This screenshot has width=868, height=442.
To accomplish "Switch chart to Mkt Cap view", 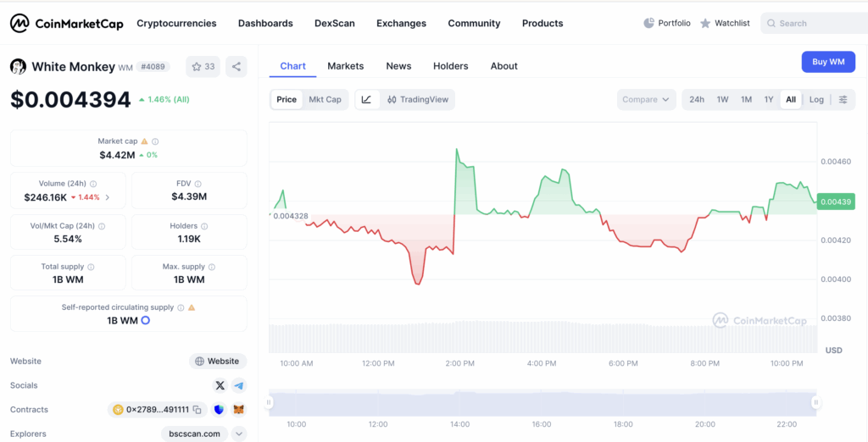I will pos(325,100).
